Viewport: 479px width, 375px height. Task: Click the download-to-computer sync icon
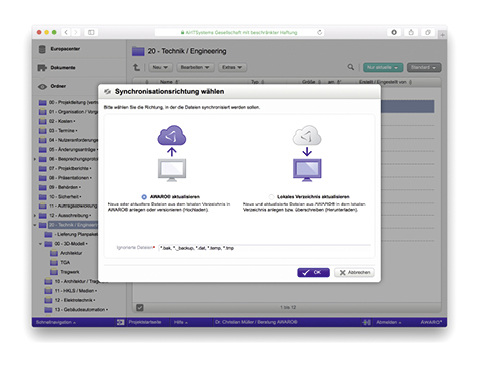pos(307,153)
